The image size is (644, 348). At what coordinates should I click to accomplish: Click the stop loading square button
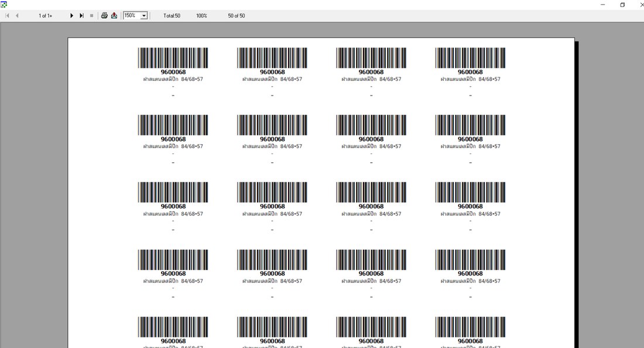[x=91, y=16]
